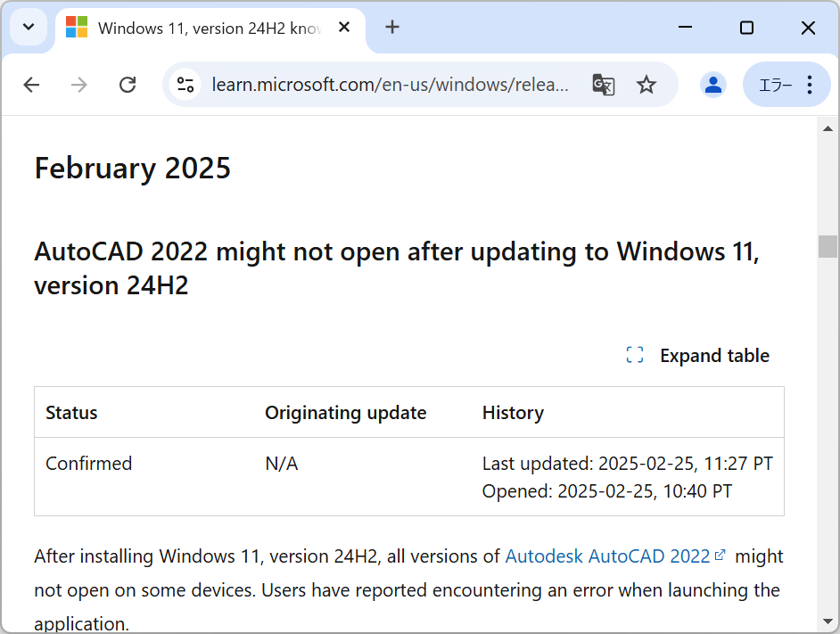Viewport: 840px width, 634px height.
Task: Open the Chrome three-dot menu
Action: click(x=810, y=85)
